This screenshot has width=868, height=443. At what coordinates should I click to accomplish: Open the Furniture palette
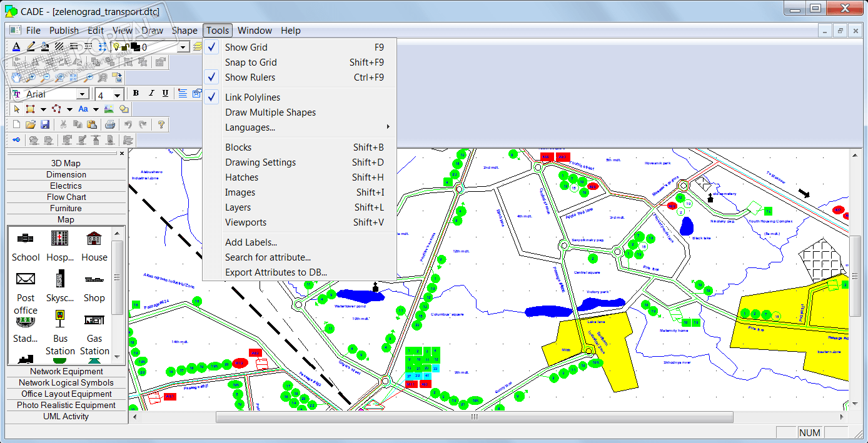(x=66, y=209)
